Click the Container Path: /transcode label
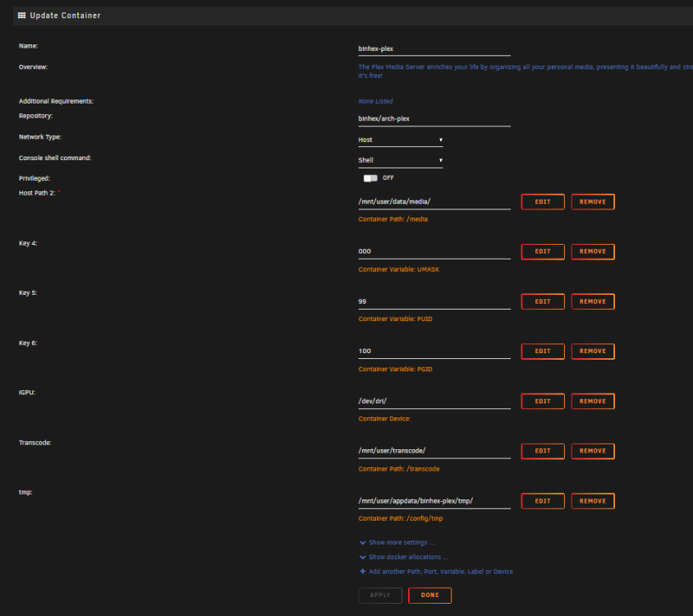Image resolution: width=693 pixels, height=616 pixels. coord(399,469)
